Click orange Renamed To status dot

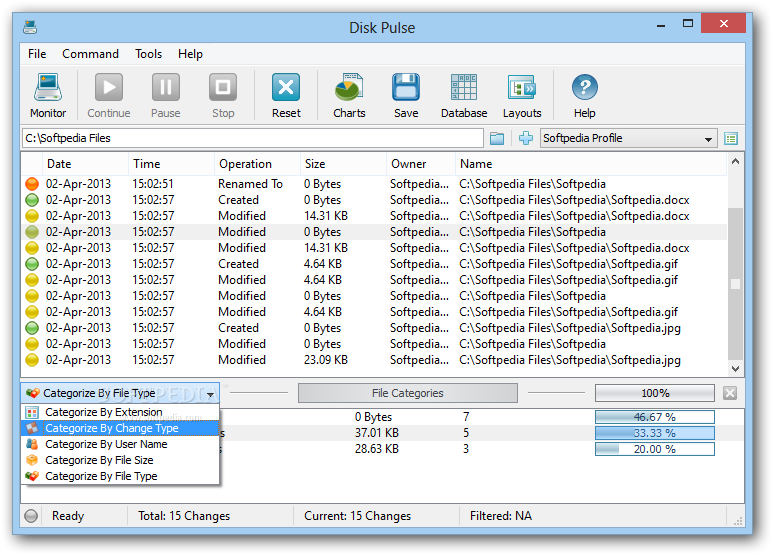tap(32, 184)
